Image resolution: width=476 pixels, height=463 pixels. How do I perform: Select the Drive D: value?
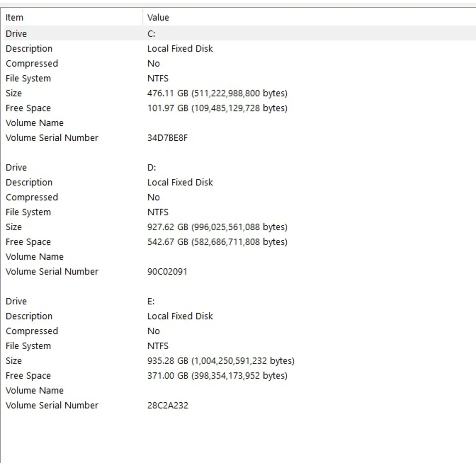pos(152,168)
